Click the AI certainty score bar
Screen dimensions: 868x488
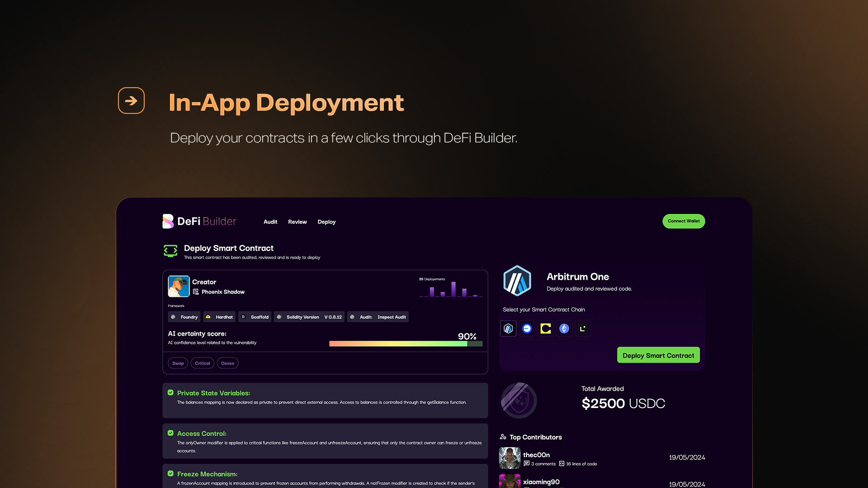(x=406, y=344)
